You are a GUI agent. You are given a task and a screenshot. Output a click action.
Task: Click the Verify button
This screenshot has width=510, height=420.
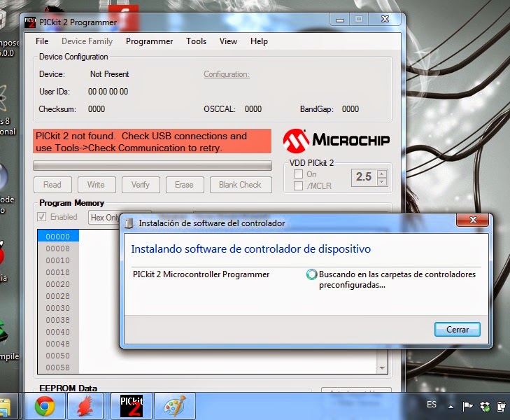click(x=141, y=185)
